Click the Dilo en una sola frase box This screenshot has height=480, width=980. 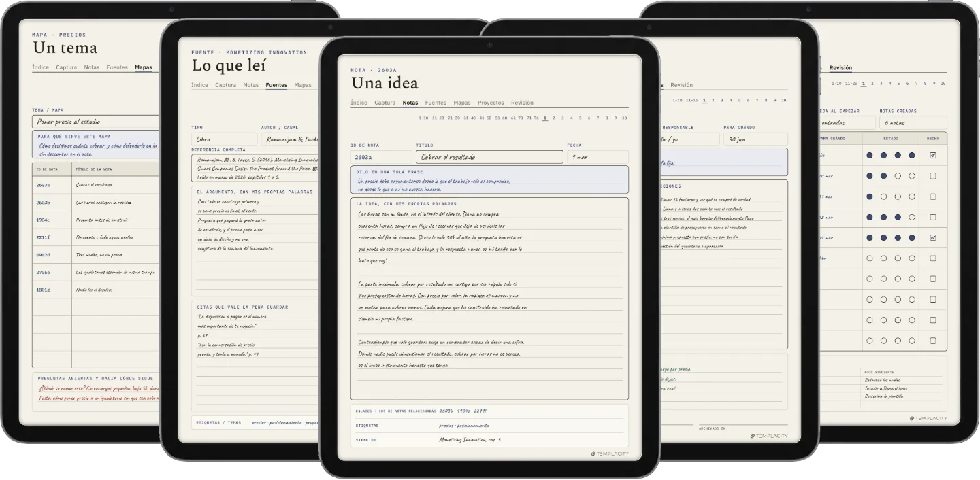489,179
